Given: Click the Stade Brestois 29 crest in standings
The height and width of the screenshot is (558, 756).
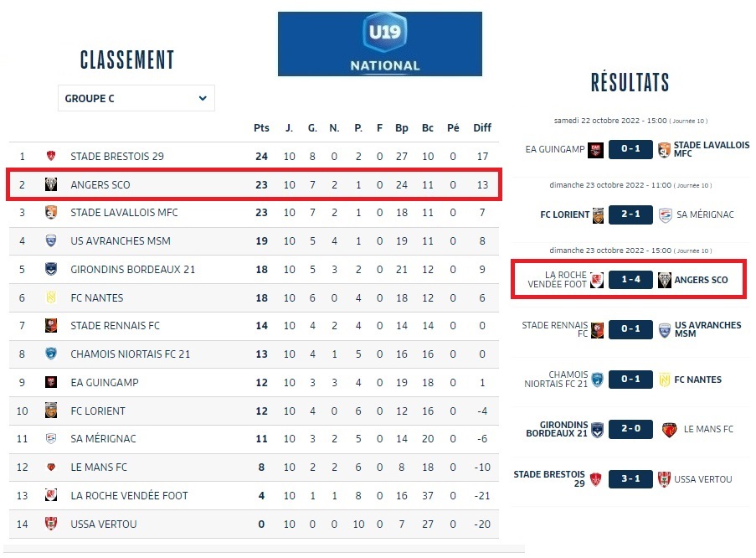Looking at the screenshot, I should click(x=51, y=156).
